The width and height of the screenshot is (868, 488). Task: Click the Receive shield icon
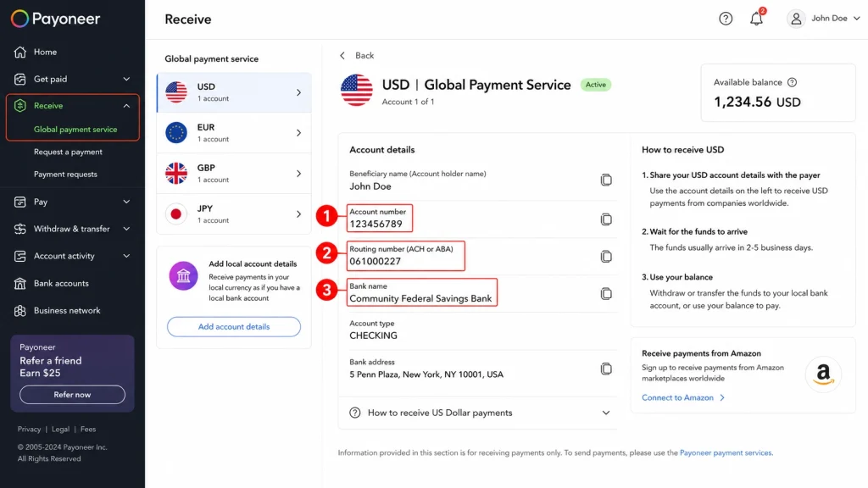click(20, 106)
